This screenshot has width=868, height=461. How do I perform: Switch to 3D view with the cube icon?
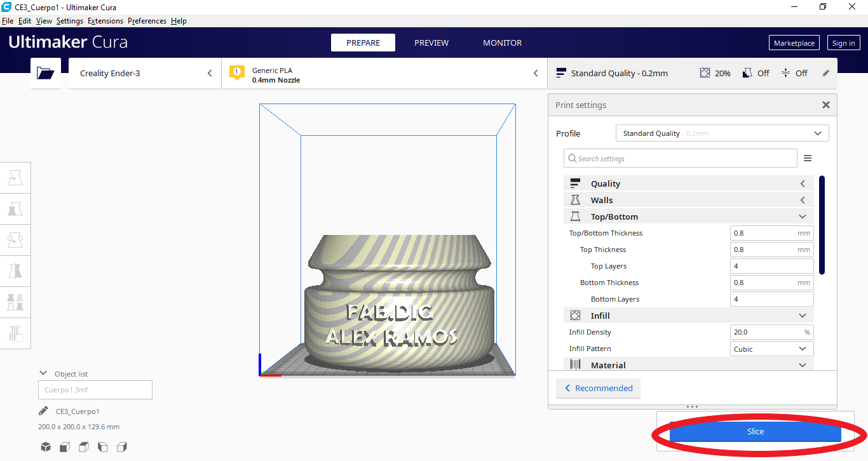click(x=46, y=447)
